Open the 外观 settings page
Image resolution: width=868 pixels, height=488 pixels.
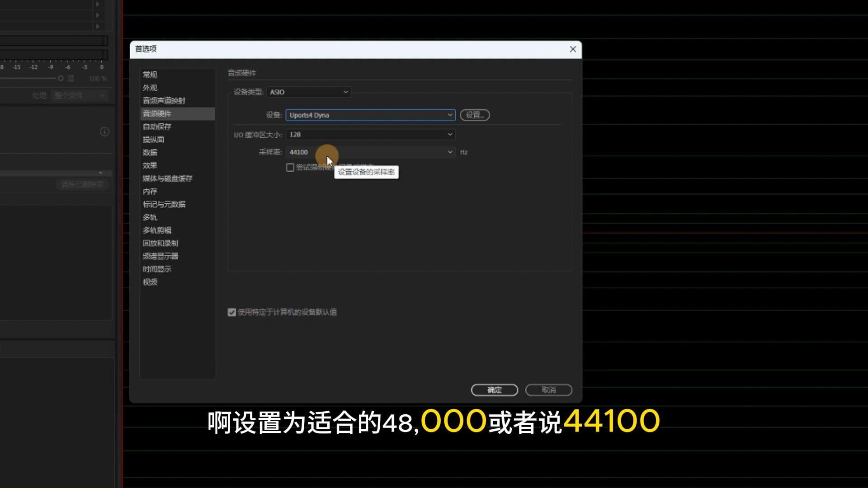point(150,88)
